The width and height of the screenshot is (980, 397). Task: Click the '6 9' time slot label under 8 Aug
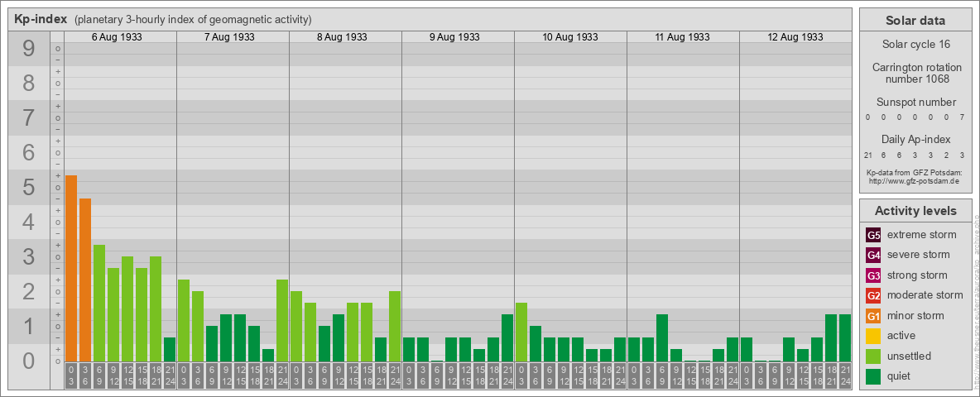tap(324, 376)
